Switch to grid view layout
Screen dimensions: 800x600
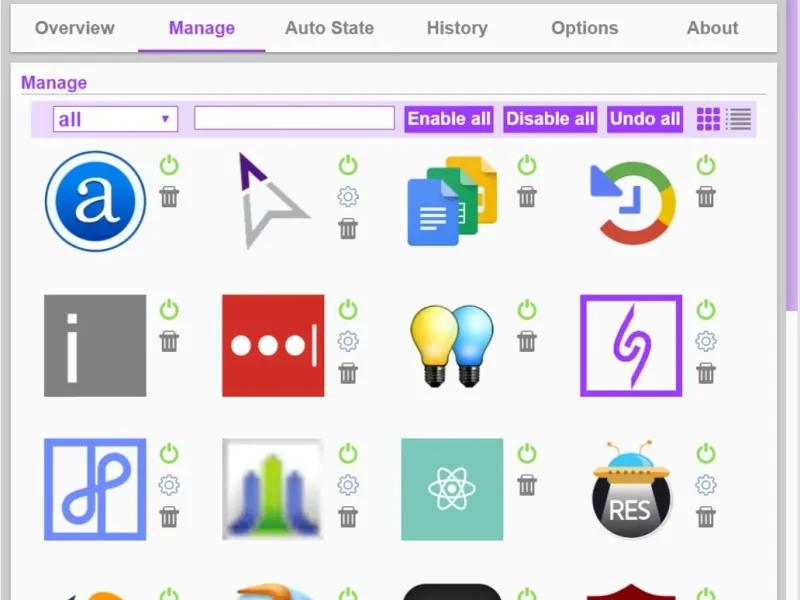(x=708, y=119)
